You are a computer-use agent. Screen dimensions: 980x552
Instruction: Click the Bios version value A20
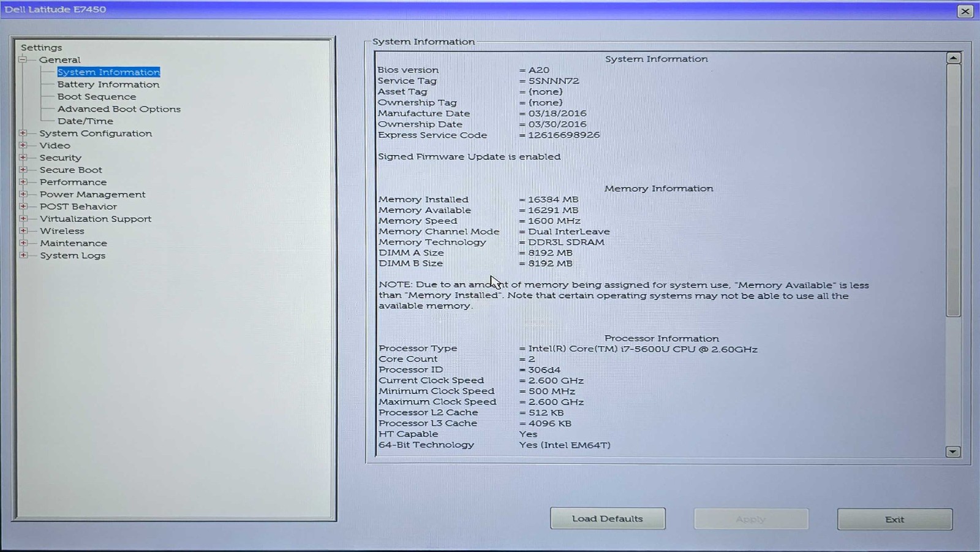tap(539, 70)
